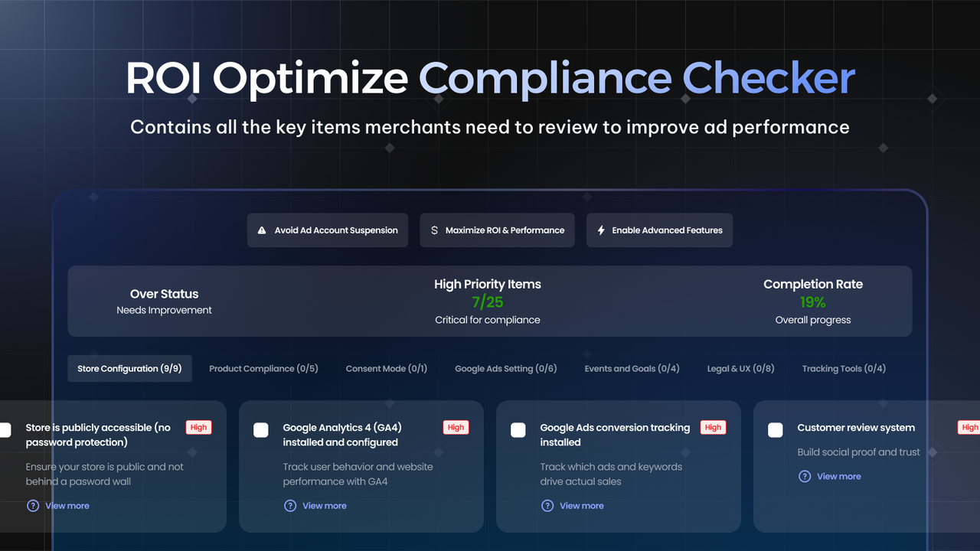Screen dimensions: 980x551
Task: Click the warning triangle icon on Avoid Ad Account Suspension
Action: pyautogui.click(x=262, y=230)
